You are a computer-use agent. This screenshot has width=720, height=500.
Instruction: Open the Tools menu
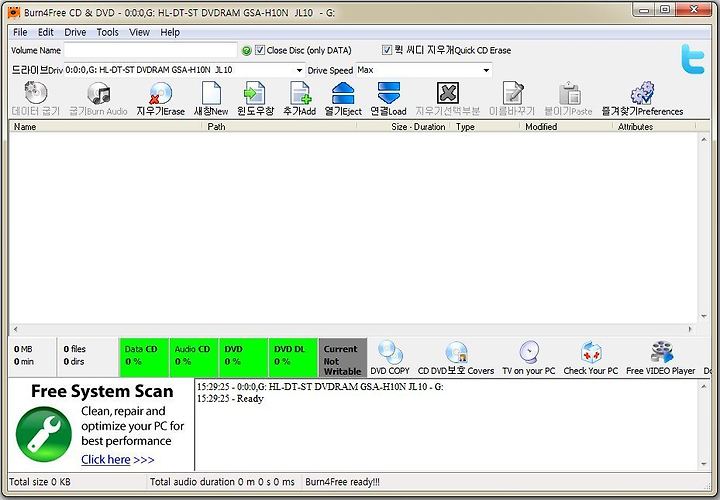click(x=107, y=32)
